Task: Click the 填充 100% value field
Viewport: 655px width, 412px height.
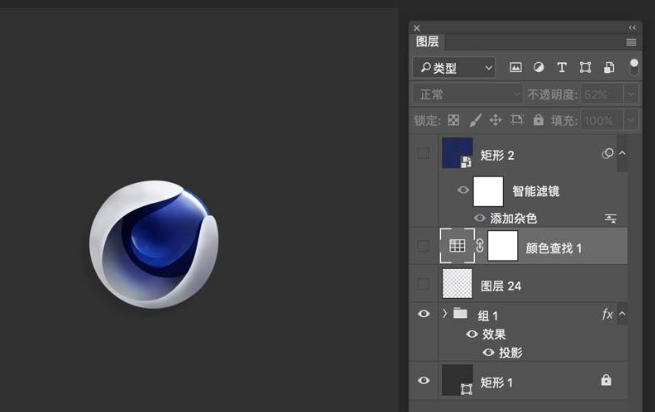Action: point(602,121)
